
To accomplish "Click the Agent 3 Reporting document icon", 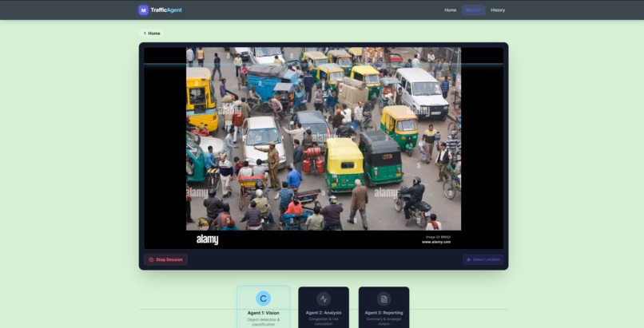I will [x=384, y=299].
